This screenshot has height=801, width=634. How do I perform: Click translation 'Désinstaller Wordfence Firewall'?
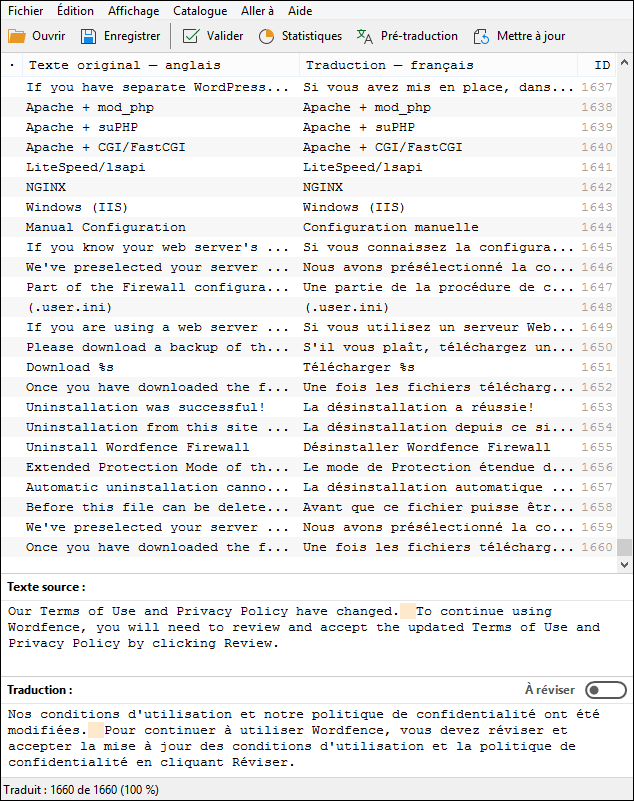(x=426, y=447)
